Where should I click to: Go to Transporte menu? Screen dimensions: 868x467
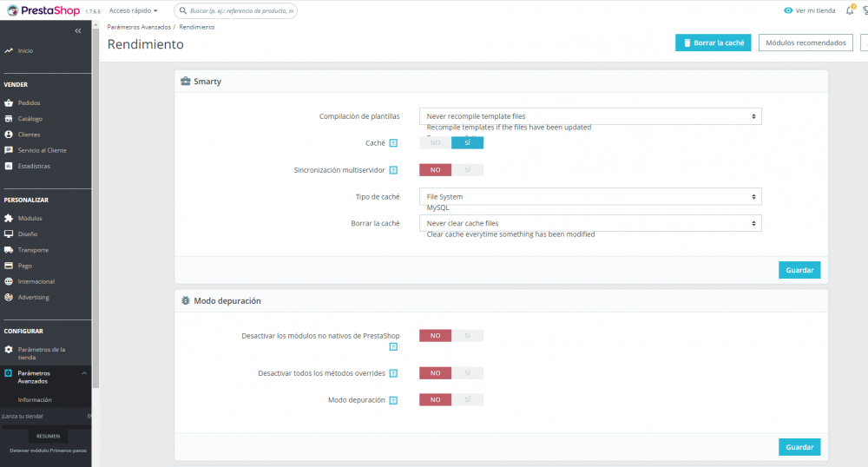pos(33,249)
